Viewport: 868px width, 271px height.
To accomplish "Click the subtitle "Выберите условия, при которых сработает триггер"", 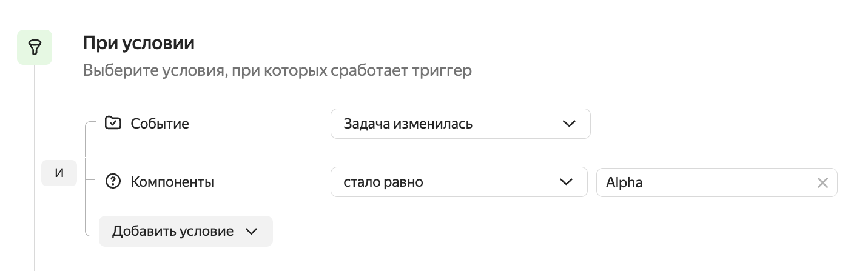I will (x=277, y=70).
